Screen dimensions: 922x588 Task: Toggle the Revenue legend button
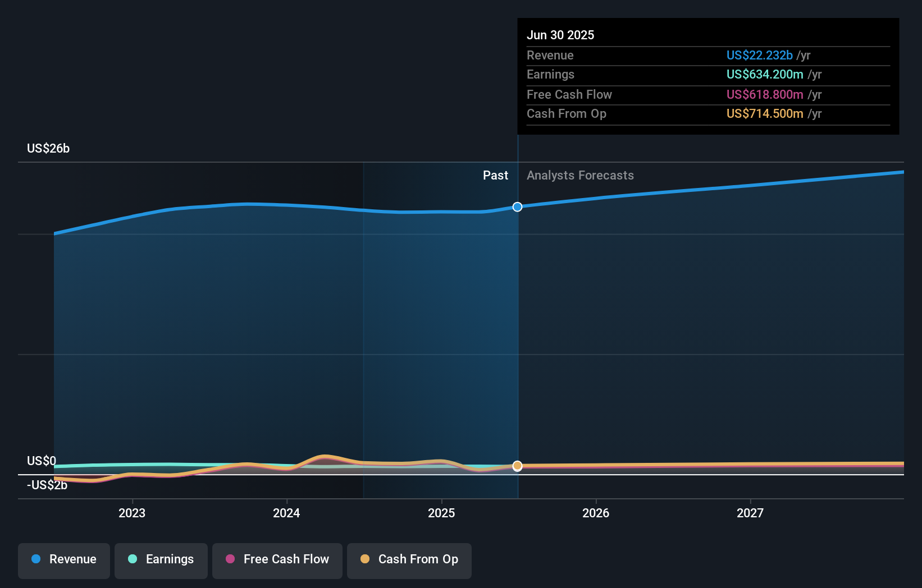pyautogui.click(x=64, y=561)
